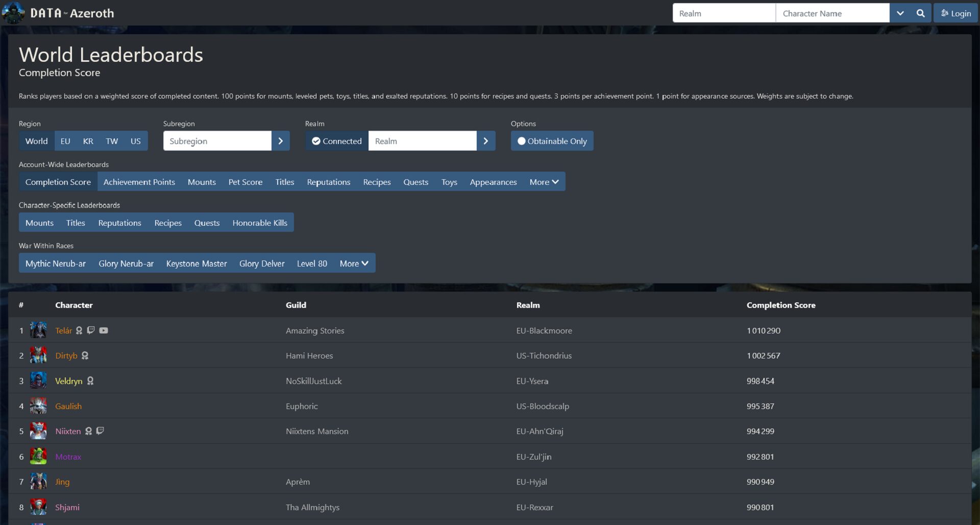980x525 pixels.
Task: Open Honorable Kills leaderboard
Action: 260,223
